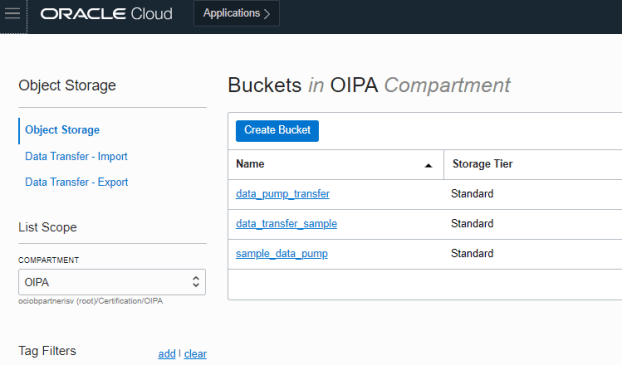
Task: Select Standard tier of sample_data_pump row
Action: (x=472, y=254)
